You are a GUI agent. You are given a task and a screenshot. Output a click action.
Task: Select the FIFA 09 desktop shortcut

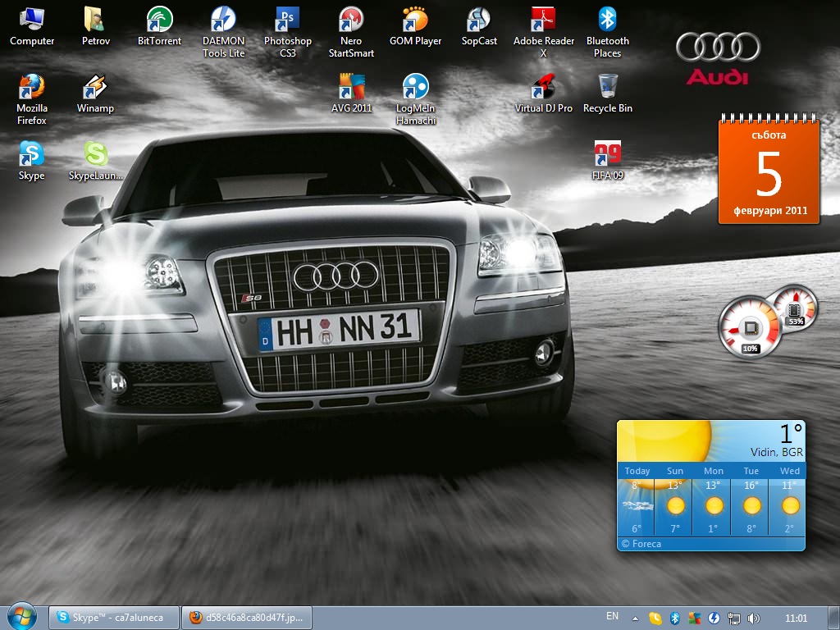click(608, 162)
